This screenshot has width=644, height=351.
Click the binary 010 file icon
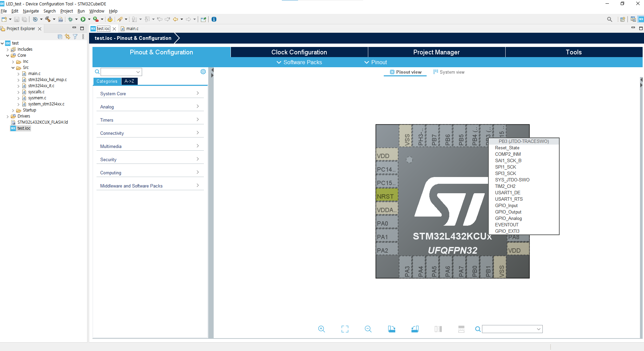click(x=60, y=19)
